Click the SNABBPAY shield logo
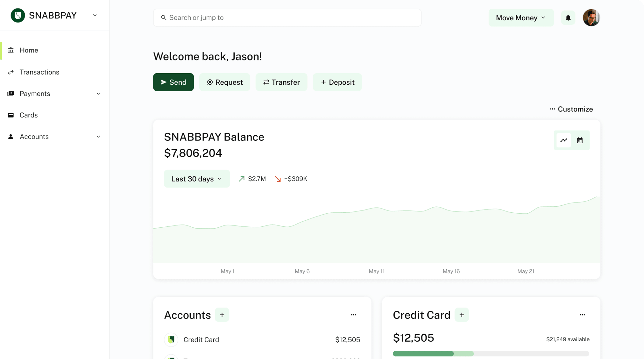Image resolution: width=644 pixels, height=359 pixels. click(18, 15)
